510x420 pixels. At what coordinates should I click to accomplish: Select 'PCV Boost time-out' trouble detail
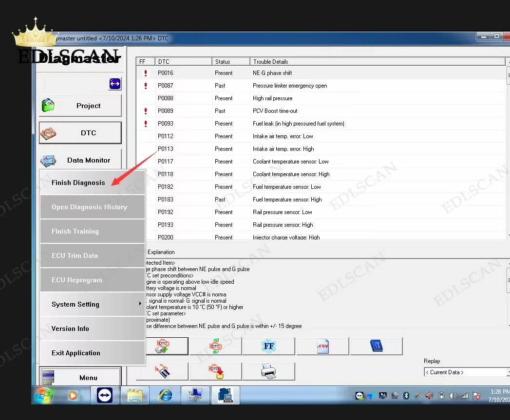pos(275,111)
